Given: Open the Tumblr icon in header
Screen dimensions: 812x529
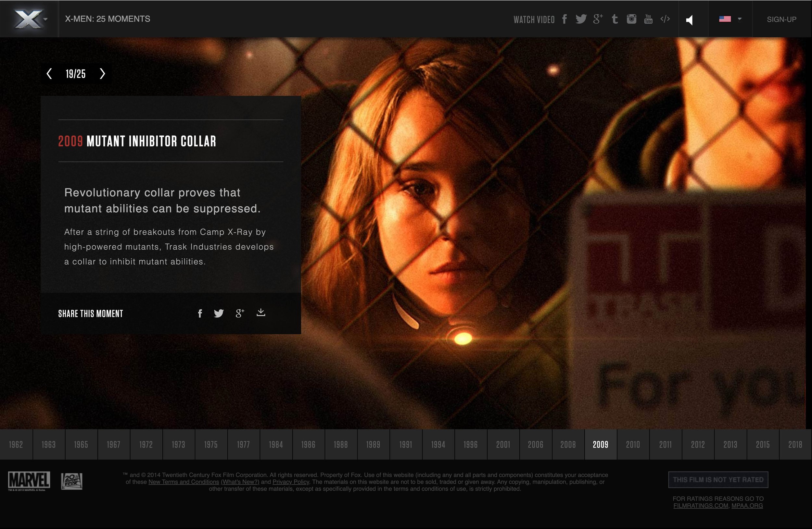Looking at the screenshot, I should 615,19.
